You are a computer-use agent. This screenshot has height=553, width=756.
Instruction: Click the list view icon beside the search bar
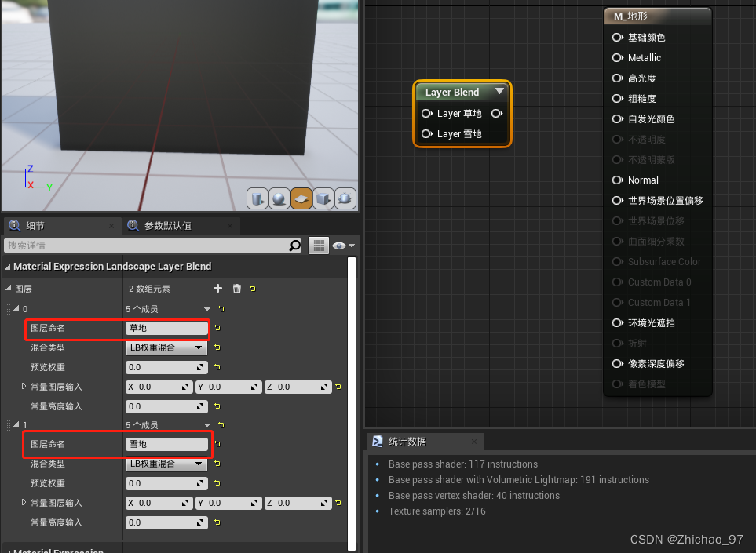[318, 245]
